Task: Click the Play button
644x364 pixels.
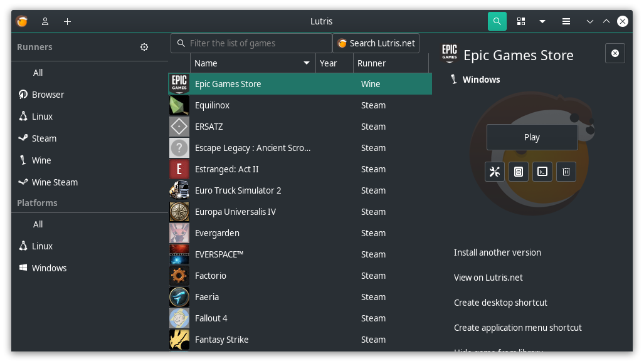Action: 532,137
